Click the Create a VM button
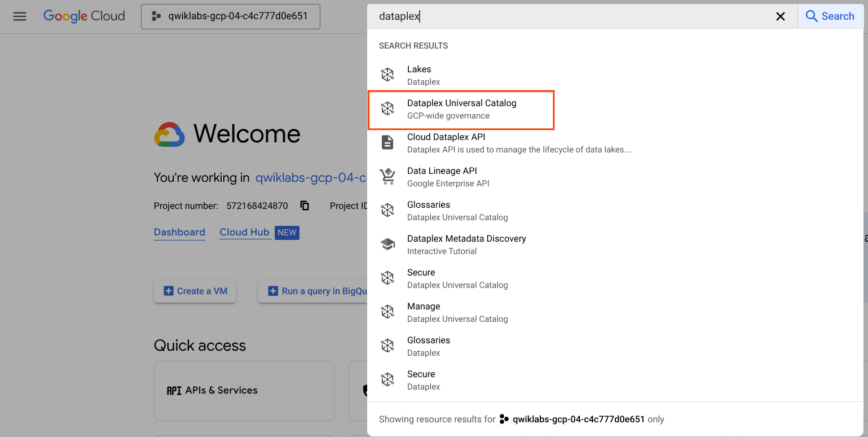The height and width of the screenshot is (437, 868). (x=195, y=291)
